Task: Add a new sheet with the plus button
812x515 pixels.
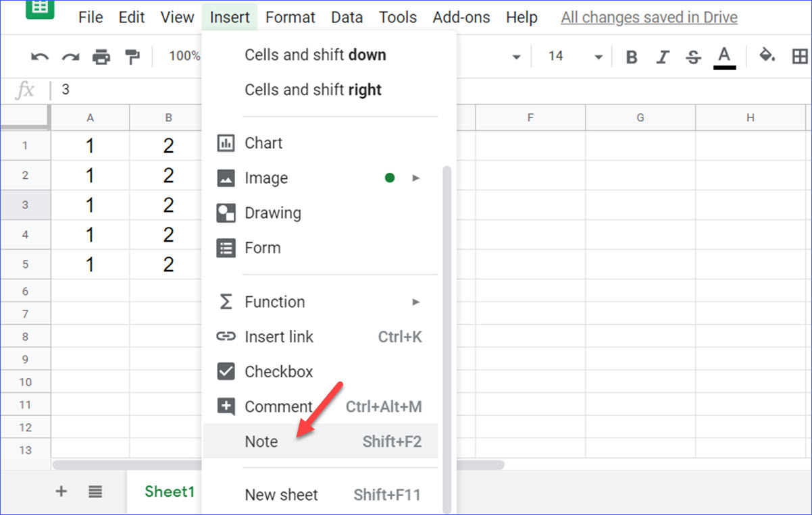Action: pyautogui.click(x=61, y=492)
